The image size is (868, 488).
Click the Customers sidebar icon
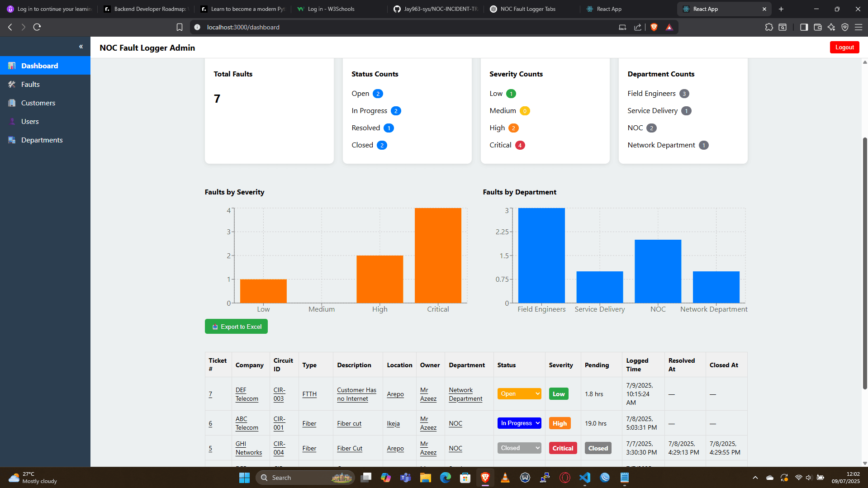click(11, 103)
